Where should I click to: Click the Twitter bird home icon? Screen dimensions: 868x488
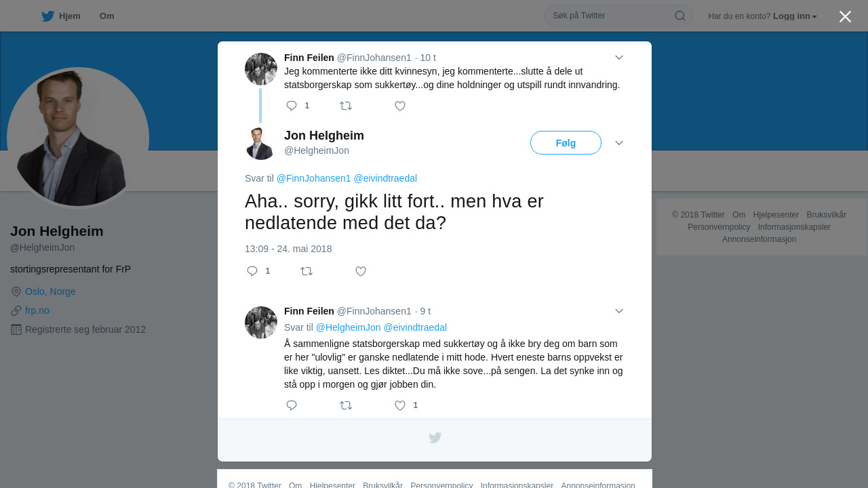[x=47, y=16]
